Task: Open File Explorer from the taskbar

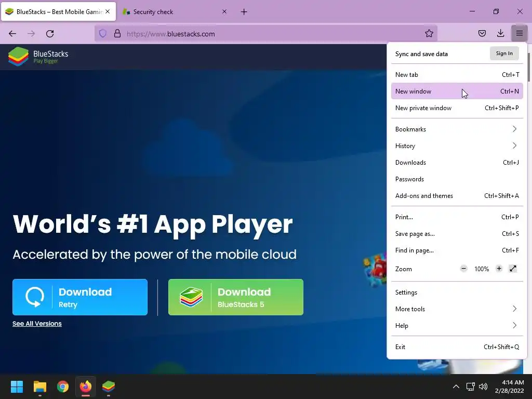Action: point(39,387)
